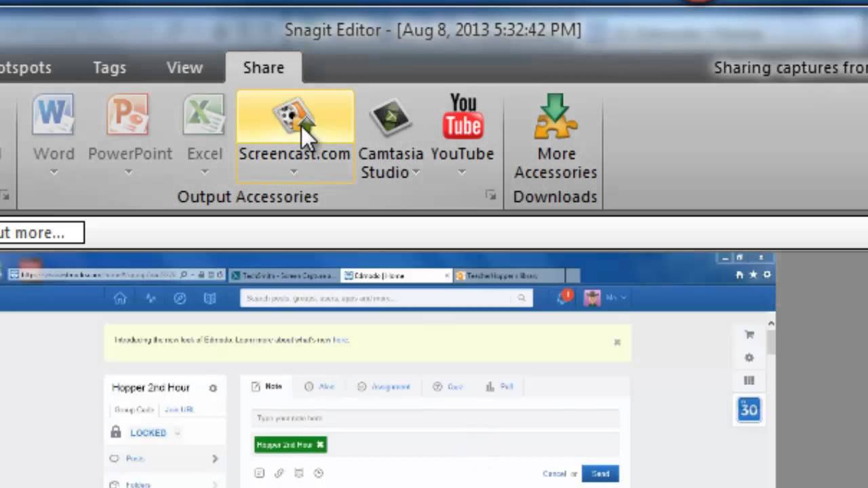Switch to the Tags ribbon tab

click(x=109, y=68)
